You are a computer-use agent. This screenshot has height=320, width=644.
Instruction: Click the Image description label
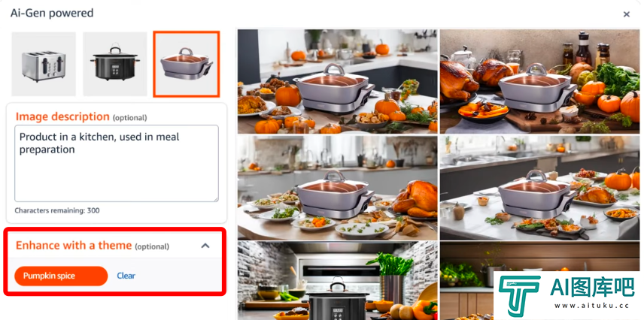coord(62,116)
